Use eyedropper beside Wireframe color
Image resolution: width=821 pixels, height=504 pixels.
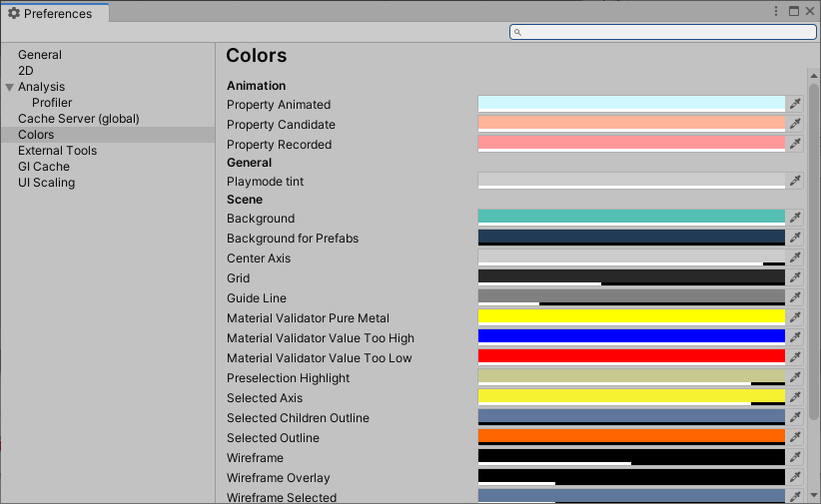coord(795,457)
